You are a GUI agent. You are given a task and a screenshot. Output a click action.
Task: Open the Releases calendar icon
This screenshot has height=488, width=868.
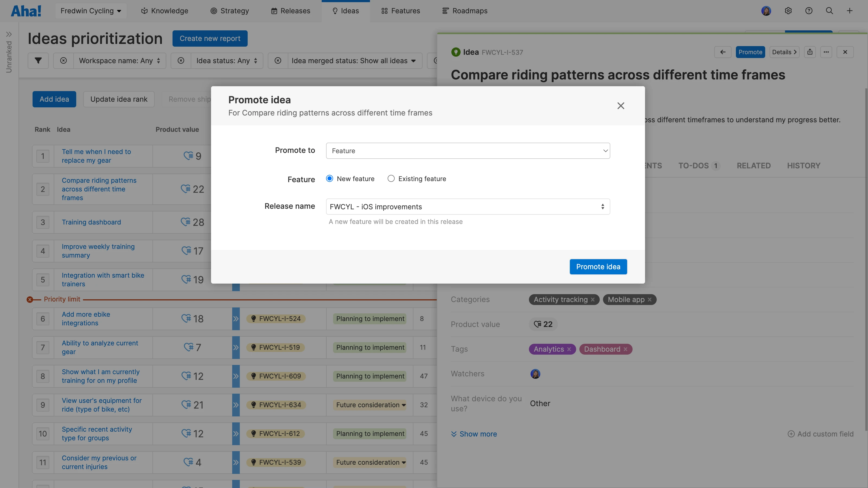(x=274, y=11)
